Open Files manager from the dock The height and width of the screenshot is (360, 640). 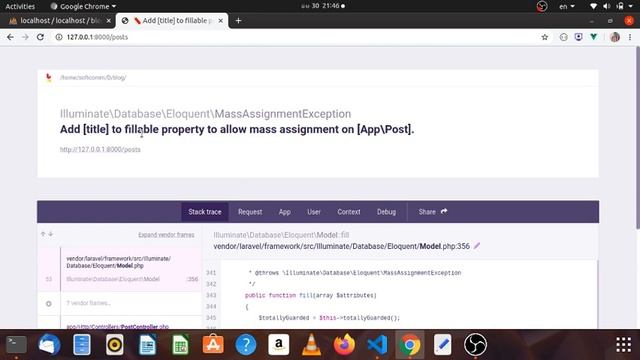[82, 344]
